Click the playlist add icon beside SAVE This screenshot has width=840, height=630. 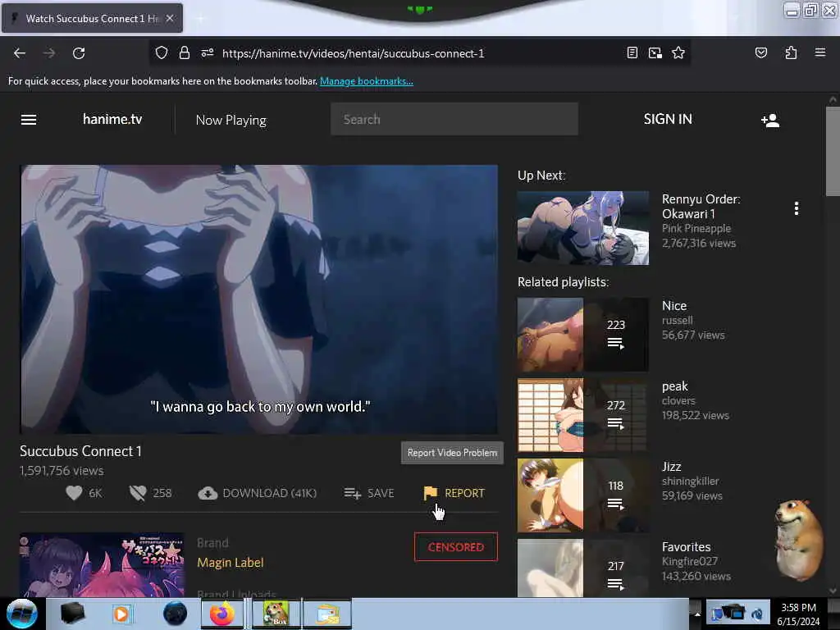352,493
